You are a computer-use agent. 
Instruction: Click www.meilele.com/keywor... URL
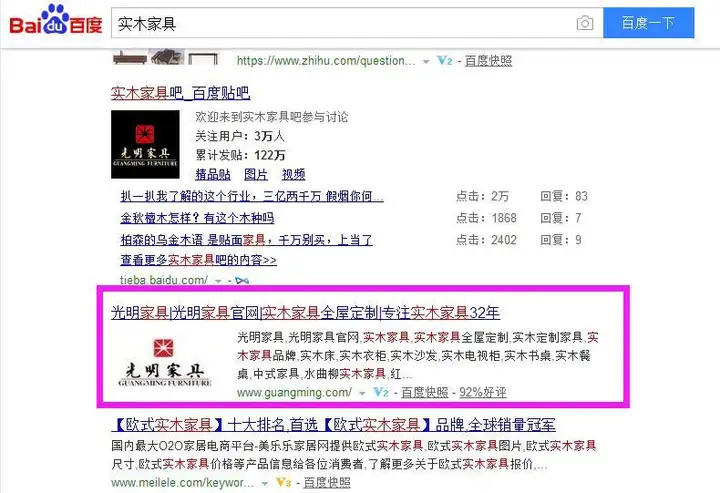182,482
